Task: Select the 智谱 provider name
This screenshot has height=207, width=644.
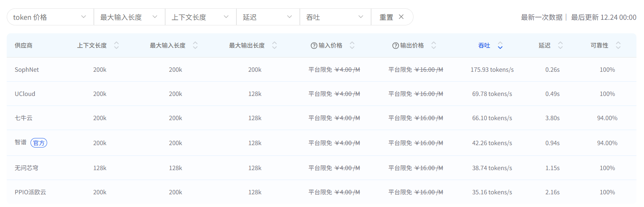Action: pyautogui.click(x=21, y=142)
